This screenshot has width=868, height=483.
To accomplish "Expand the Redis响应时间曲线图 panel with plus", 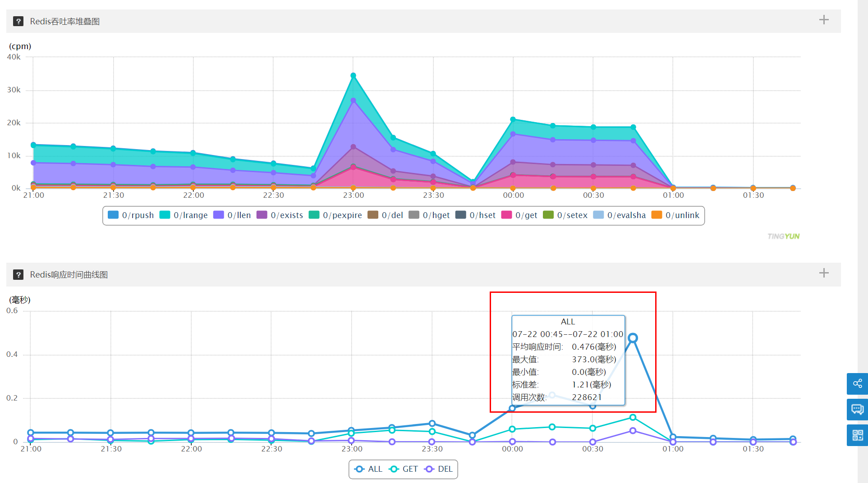I will pyautogui.click(x=823, y=273).
